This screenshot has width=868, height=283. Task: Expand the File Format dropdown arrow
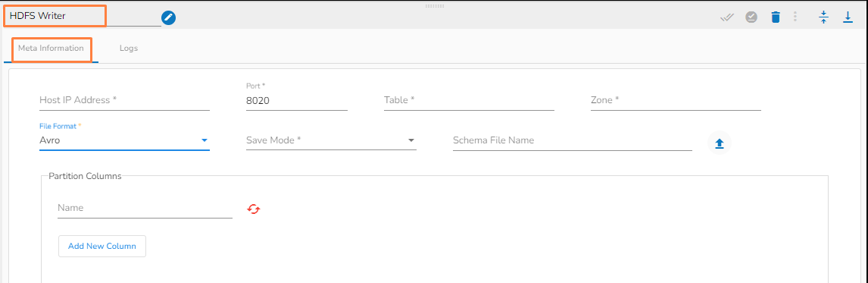(x=205, y=140)
